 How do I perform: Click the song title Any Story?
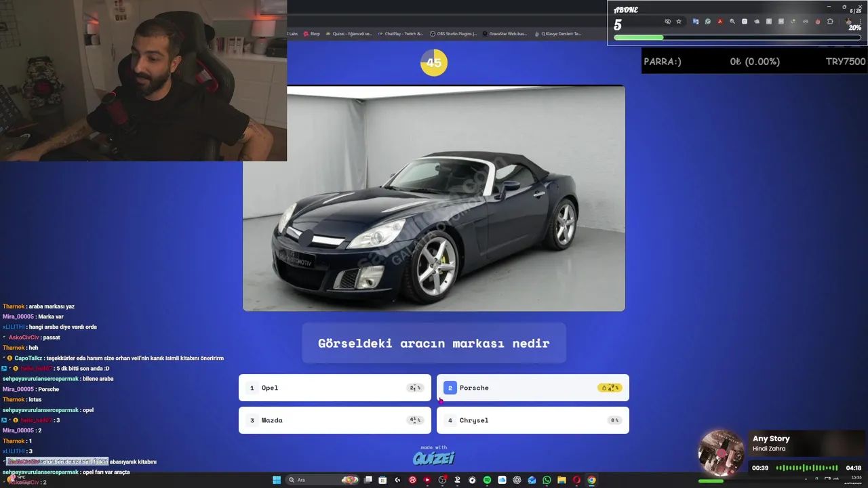(x=771, y=439)
